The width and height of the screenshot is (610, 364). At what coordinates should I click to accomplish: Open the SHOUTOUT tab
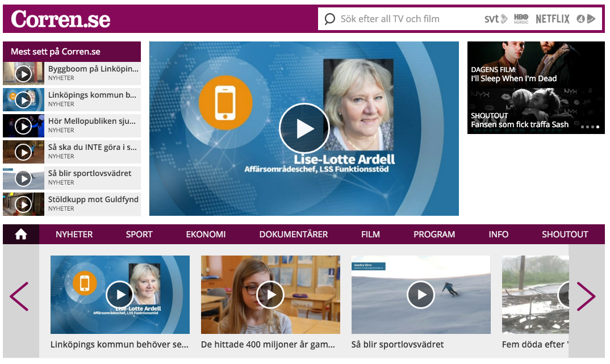click(565, 235)
